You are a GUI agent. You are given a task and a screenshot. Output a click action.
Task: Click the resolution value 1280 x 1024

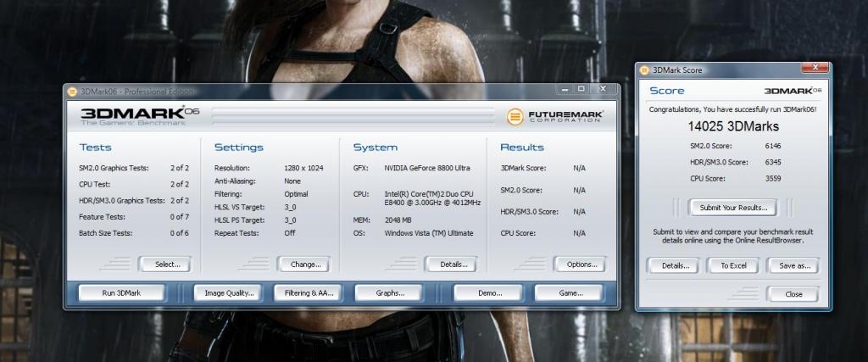pyautogui.click(x=303, y=168)
